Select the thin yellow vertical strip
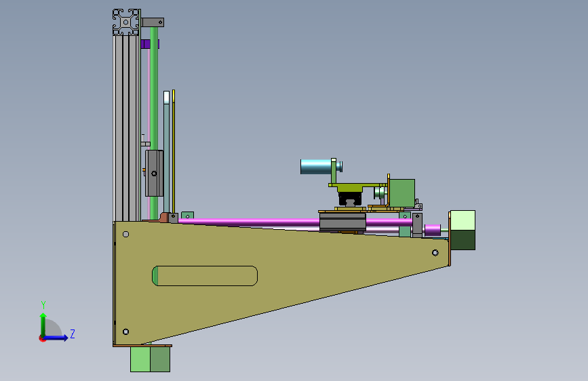This screenshot has height=381, width=588. coord(174,151)
